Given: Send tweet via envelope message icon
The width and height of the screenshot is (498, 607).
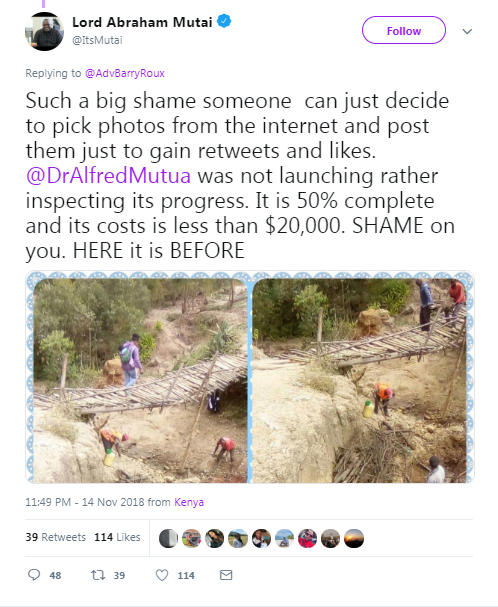Looking at the screenshot, I should pos(226,575).
